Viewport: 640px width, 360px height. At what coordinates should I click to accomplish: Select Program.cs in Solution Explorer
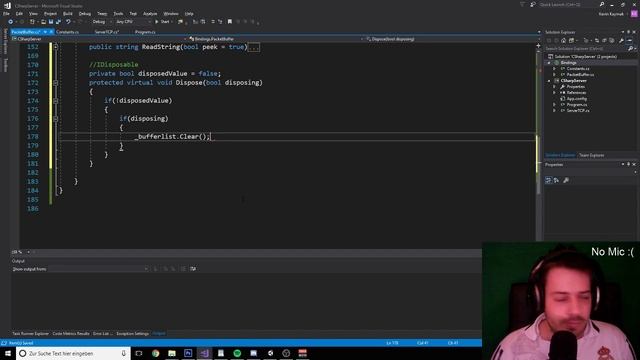(x=577, y=104)
